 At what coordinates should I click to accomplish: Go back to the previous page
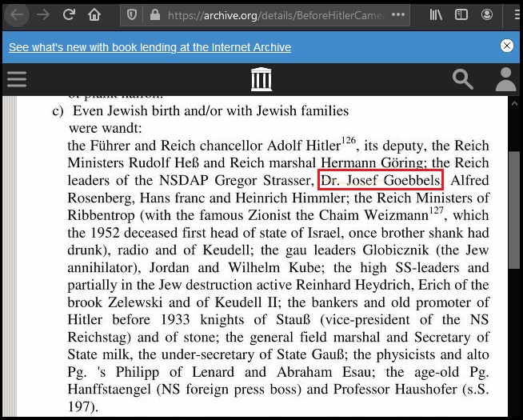click(x=17, y=14)
